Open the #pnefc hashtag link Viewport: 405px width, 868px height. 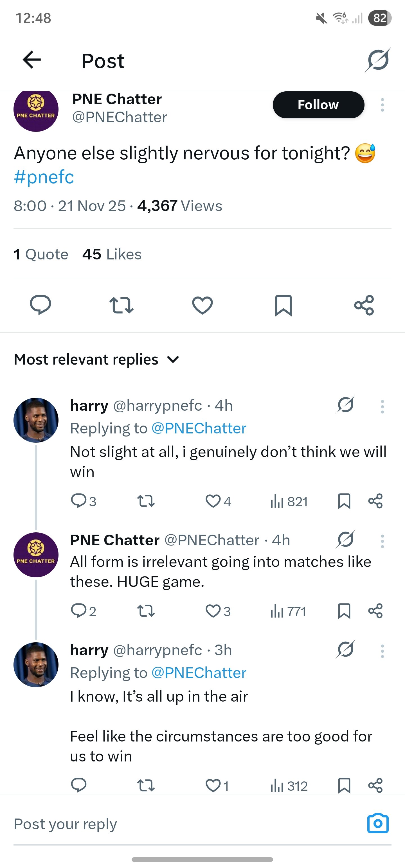(44, 177)
